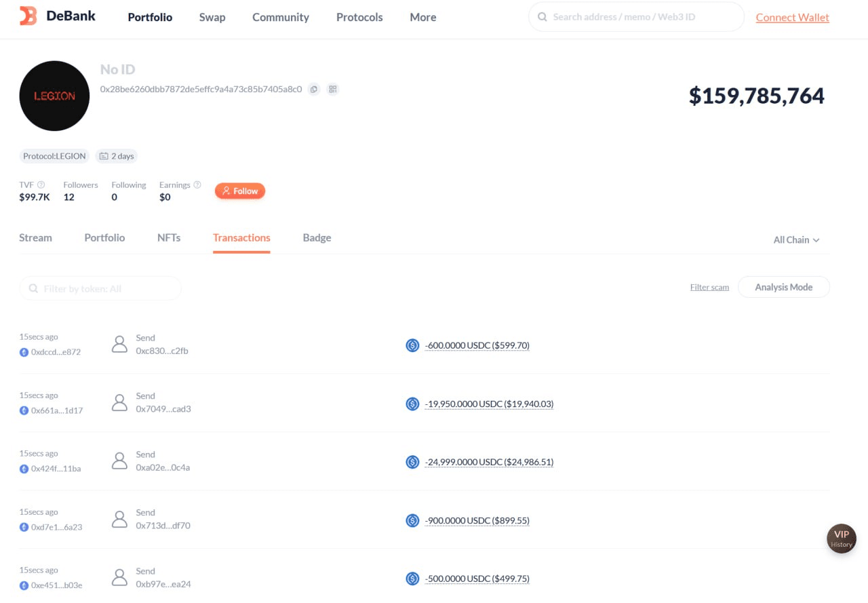Show the wallet QR code icon
Viewport: 868px width, 603px height.
(x=332, y=89)
